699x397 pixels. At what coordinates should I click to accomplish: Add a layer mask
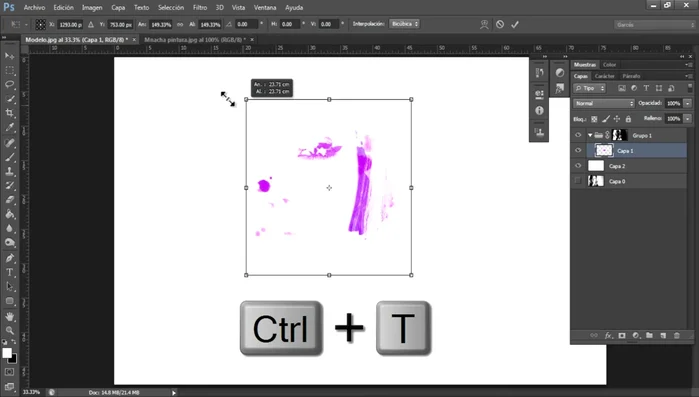click(x=622, y=336)
